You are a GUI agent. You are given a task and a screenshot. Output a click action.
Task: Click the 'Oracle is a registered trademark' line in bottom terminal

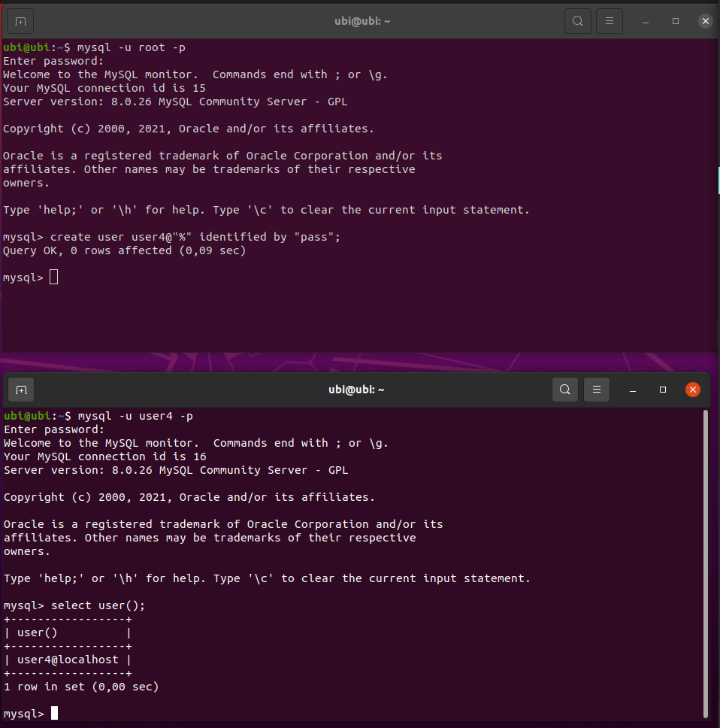223,525
